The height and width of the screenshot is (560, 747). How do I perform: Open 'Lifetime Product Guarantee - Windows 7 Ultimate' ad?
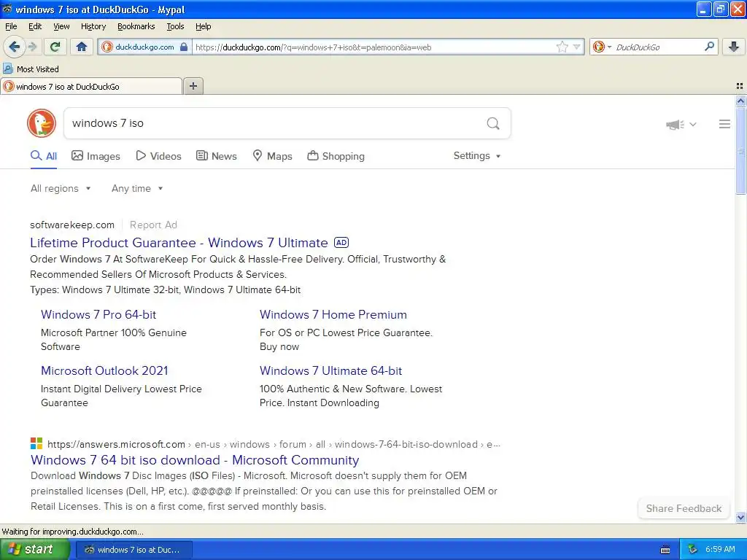pos(179,243)
